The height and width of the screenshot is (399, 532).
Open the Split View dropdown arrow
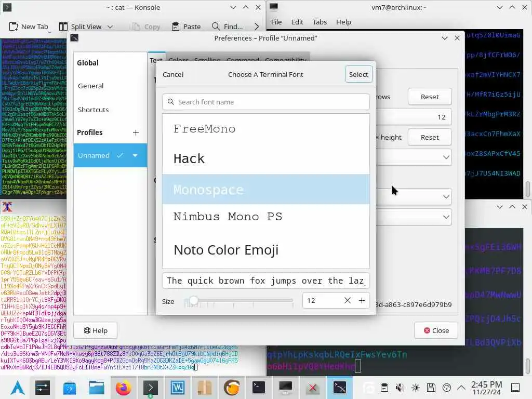tap(110, 26)
